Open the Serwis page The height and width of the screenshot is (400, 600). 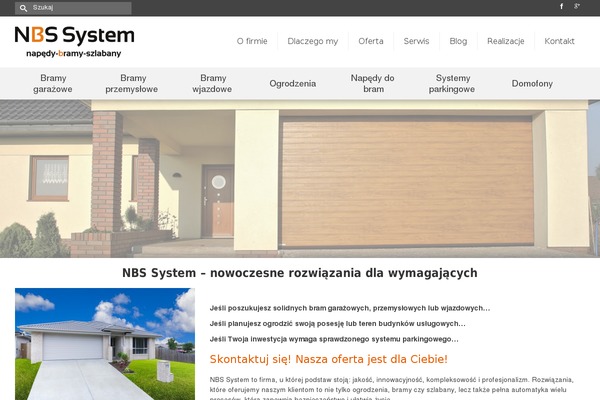click(x=416, y=41)
